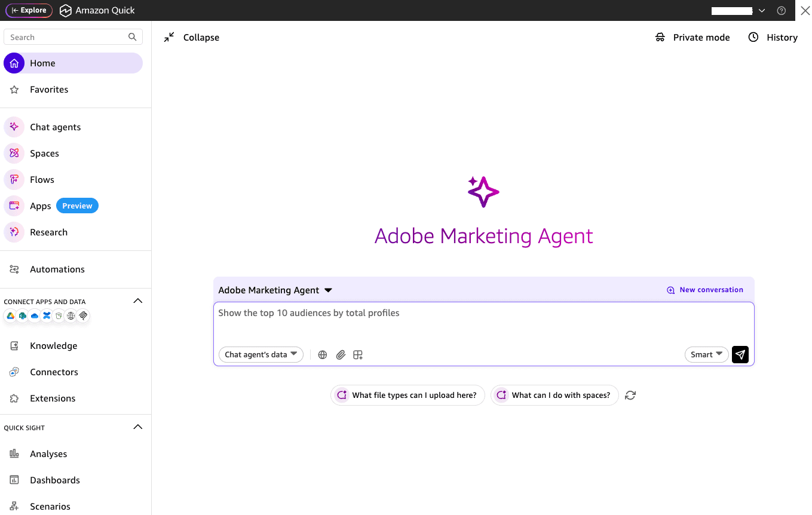Click the Google Drive connector icon
Image resolution: width=812 pixels, height=515 pixels.
click(10, 316)
